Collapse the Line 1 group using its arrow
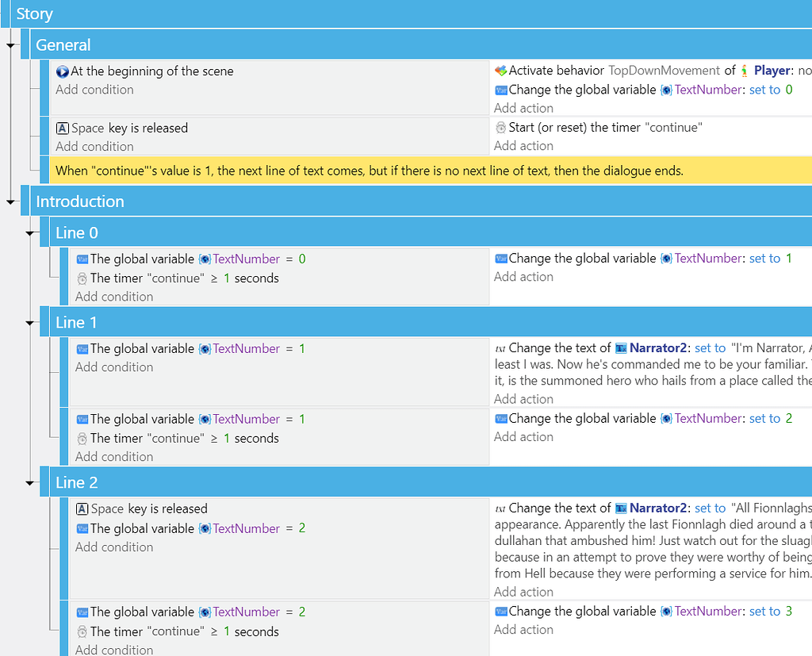 (x=30, y=322)
